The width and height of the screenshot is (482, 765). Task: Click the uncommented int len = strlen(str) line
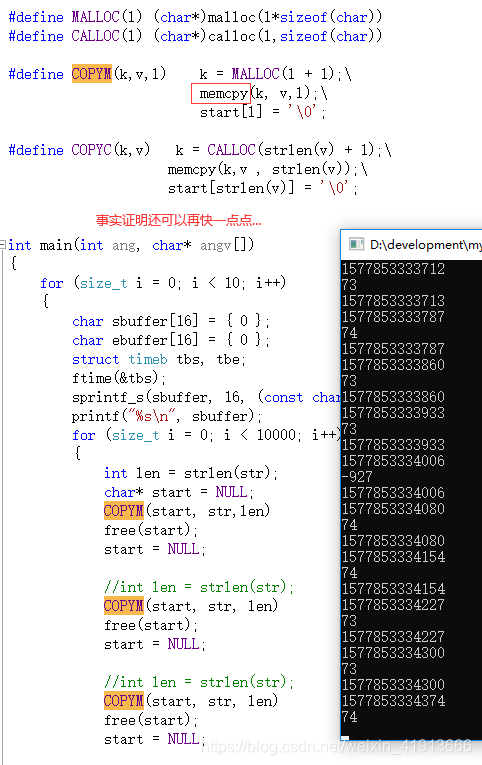[x=191, y=473]
